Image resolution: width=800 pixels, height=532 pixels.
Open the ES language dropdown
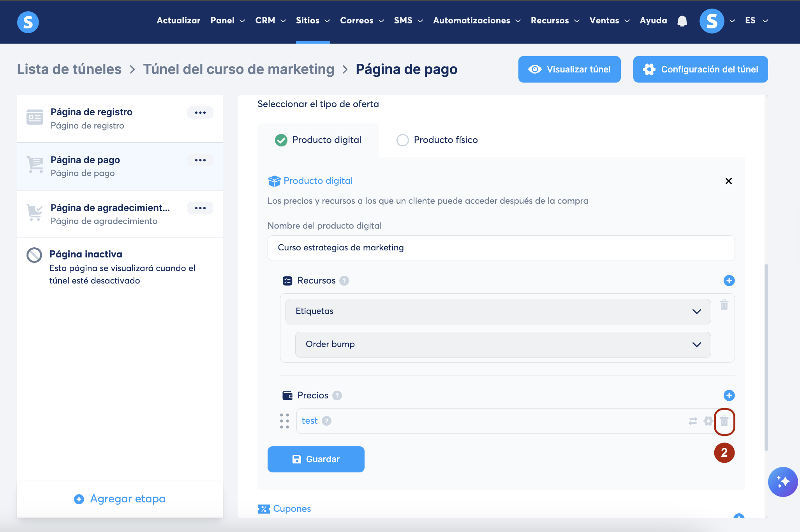(756, 21)
